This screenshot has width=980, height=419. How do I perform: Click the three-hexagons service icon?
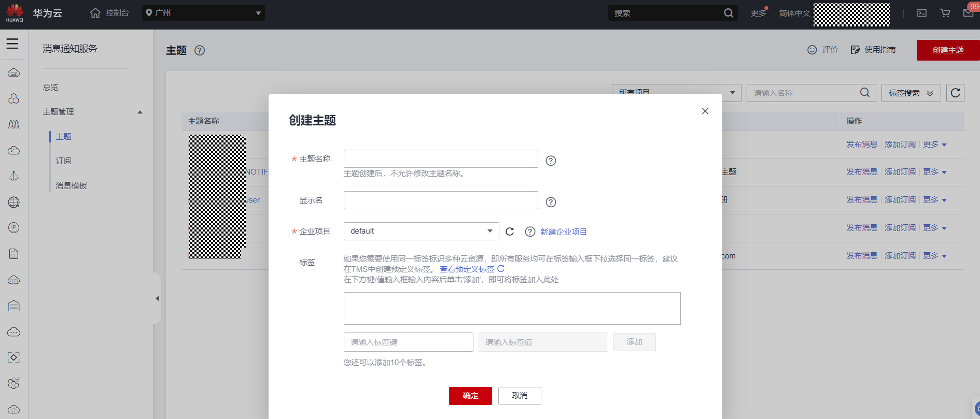click(14, 98)
